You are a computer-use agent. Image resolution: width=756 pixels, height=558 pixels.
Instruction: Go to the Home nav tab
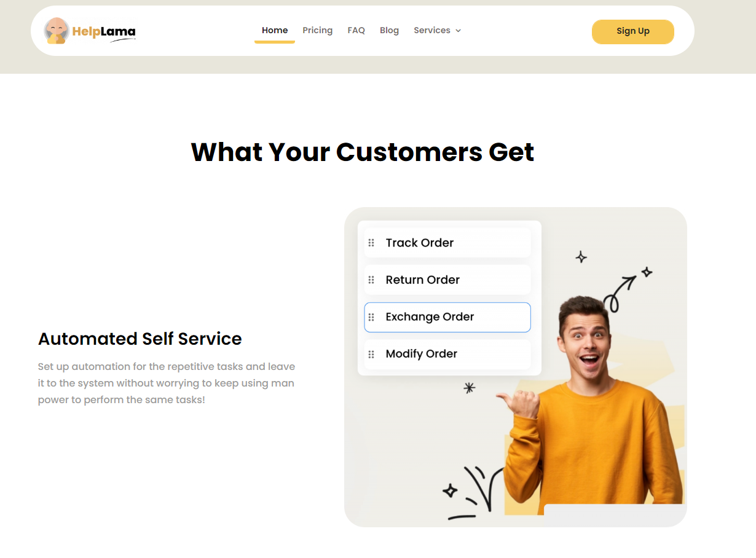click(x=275, y=31)
